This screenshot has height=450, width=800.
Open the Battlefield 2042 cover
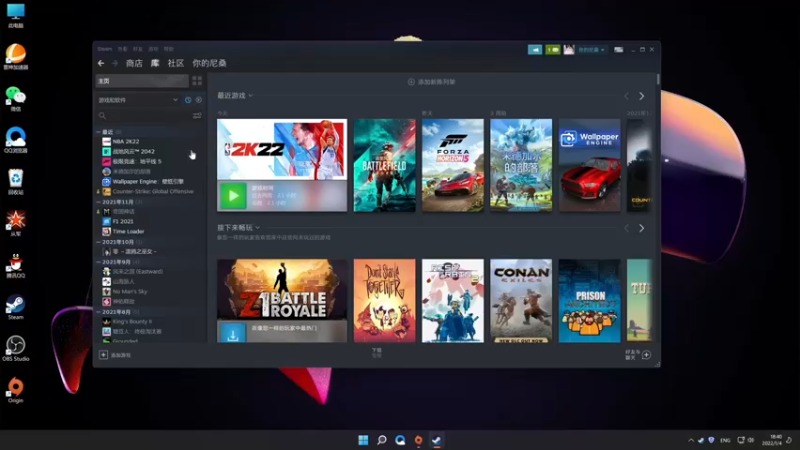pos(385,165)
